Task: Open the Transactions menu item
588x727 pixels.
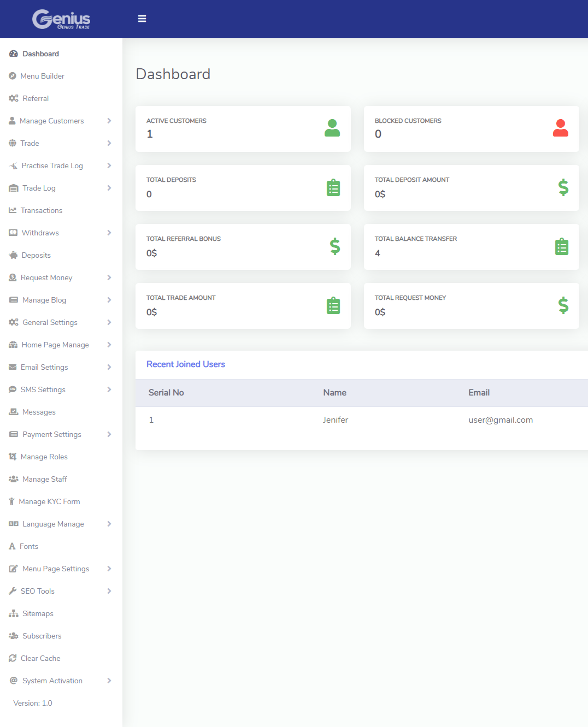Action: point(42,210)
